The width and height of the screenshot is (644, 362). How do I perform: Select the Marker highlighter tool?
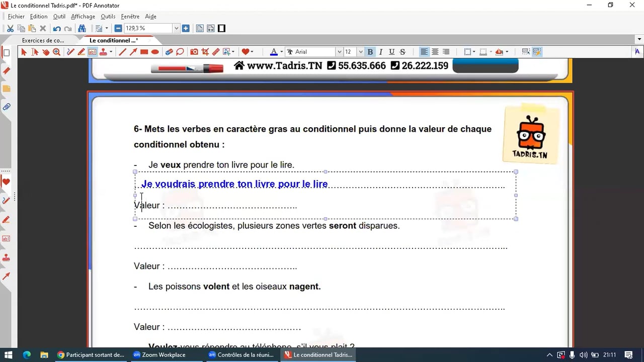[x=82, y=52]
